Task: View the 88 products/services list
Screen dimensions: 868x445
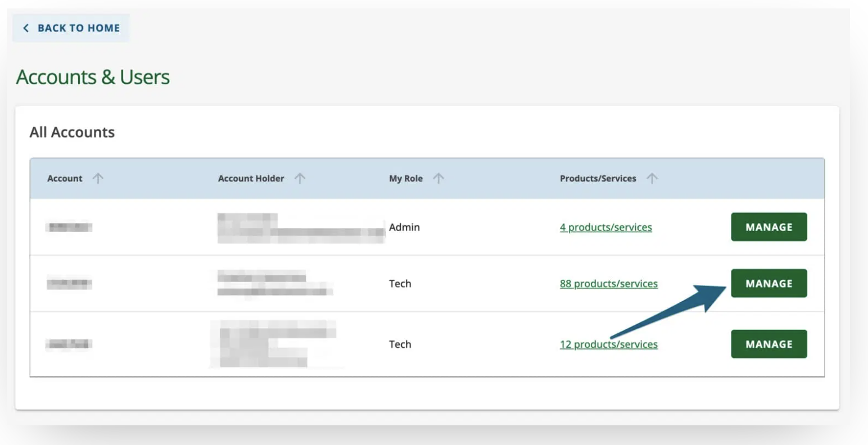Action: [x=609, y=284]
